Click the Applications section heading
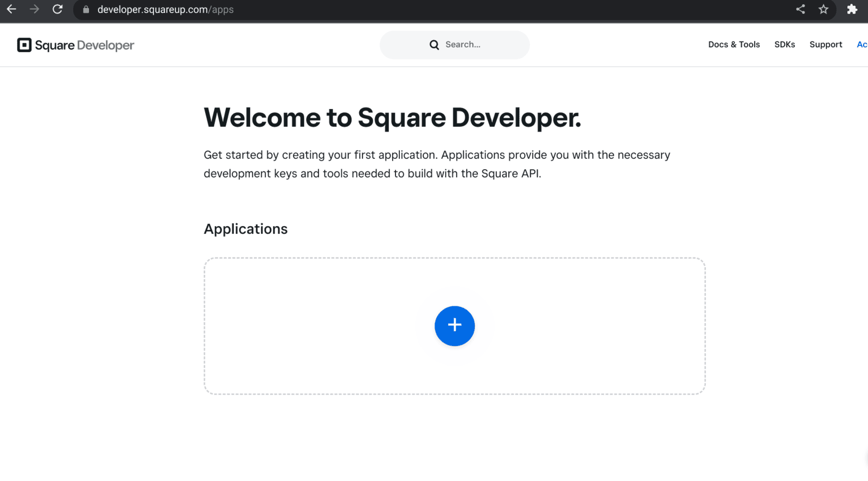 246,229
